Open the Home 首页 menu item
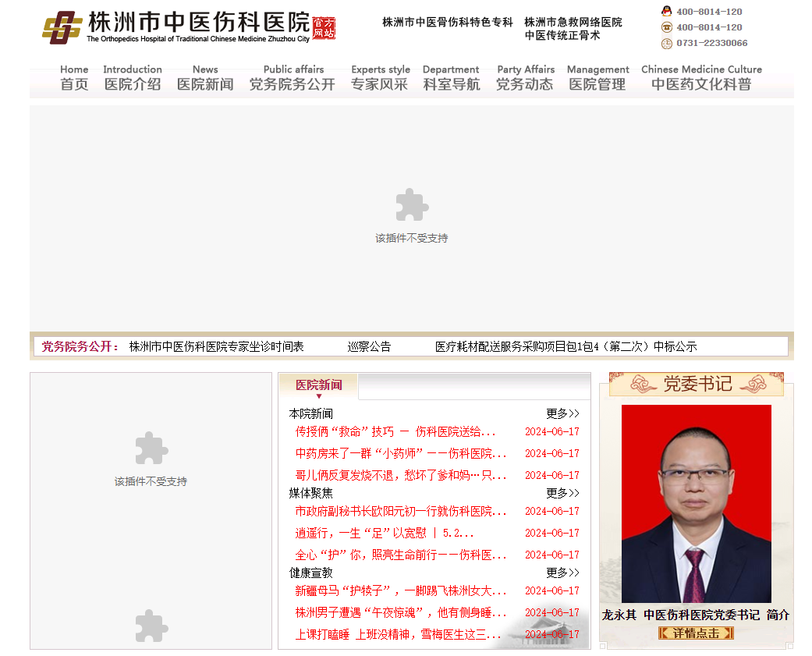The height and width of the screenshot is (656, 812). (74, 78)
